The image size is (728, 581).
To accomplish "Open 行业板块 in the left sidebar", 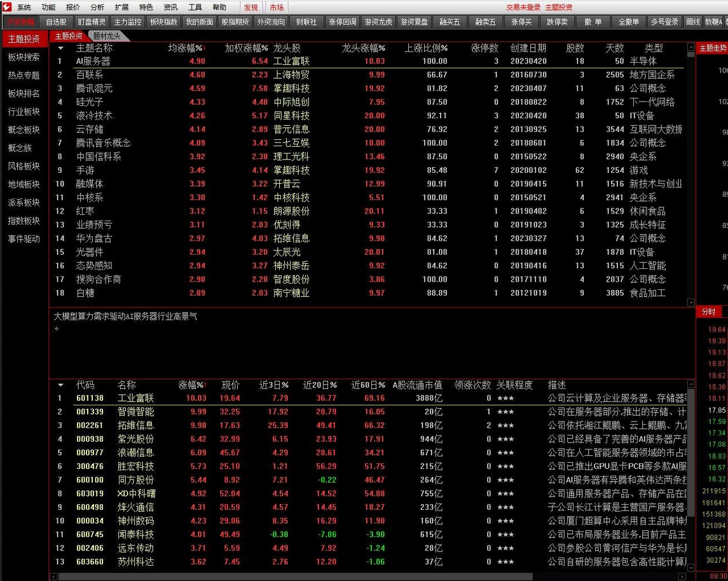I will pyautogui.click(x=24, y=111).
